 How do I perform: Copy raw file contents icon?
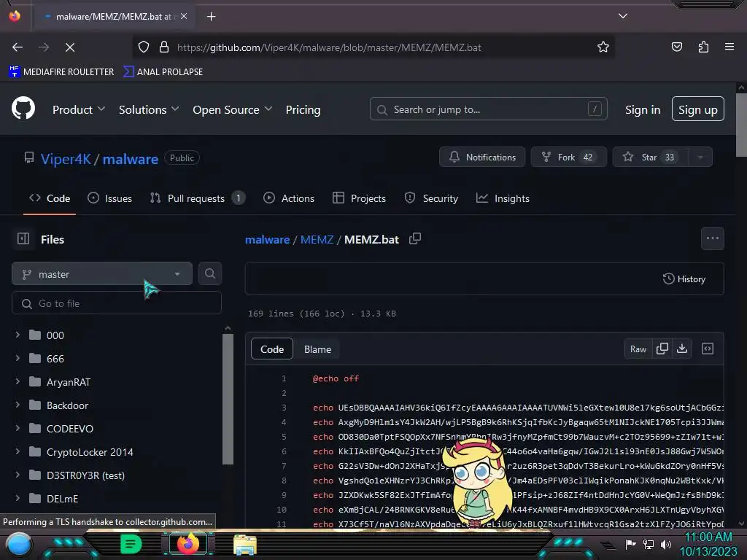[662, 349]
